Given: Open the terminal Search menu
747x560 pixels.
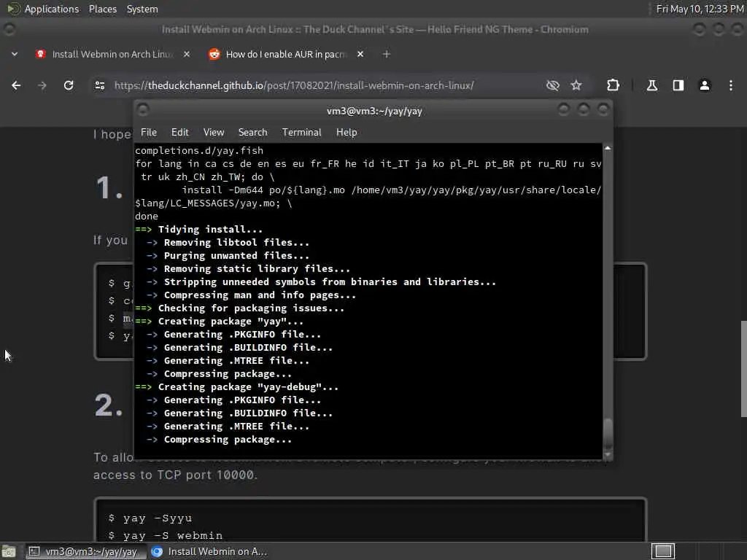Looking at the screenshot, I should (252, 133).
